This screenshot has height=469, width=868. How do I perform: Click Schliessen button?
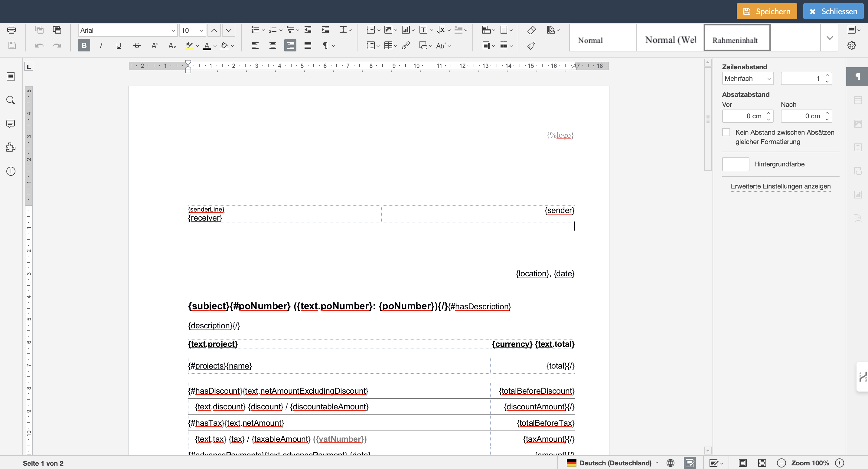tap(833, 11)
